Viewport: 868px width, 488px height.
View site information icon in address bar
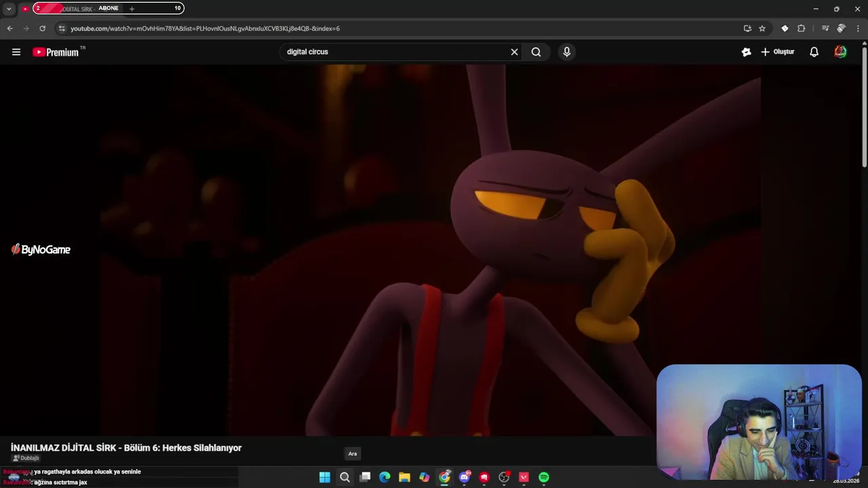62,28
